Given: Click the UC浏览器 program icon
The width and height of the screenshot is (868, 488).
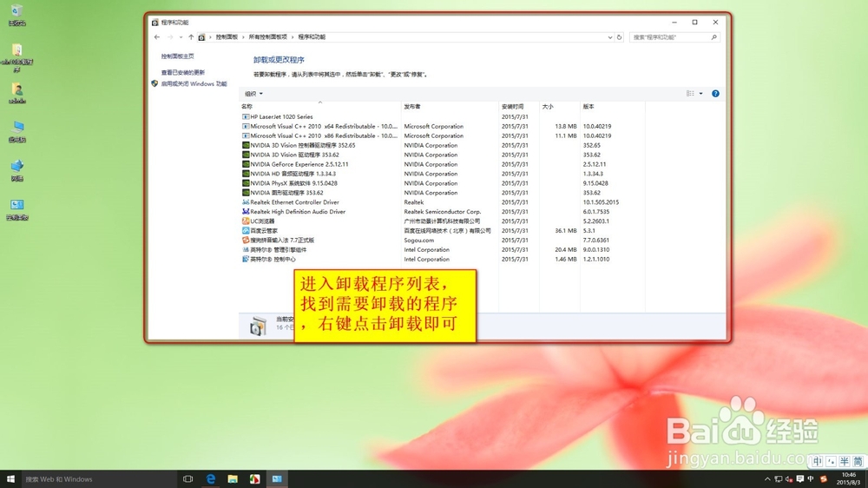Looking at the screenshot, I should tap(246, 221).
